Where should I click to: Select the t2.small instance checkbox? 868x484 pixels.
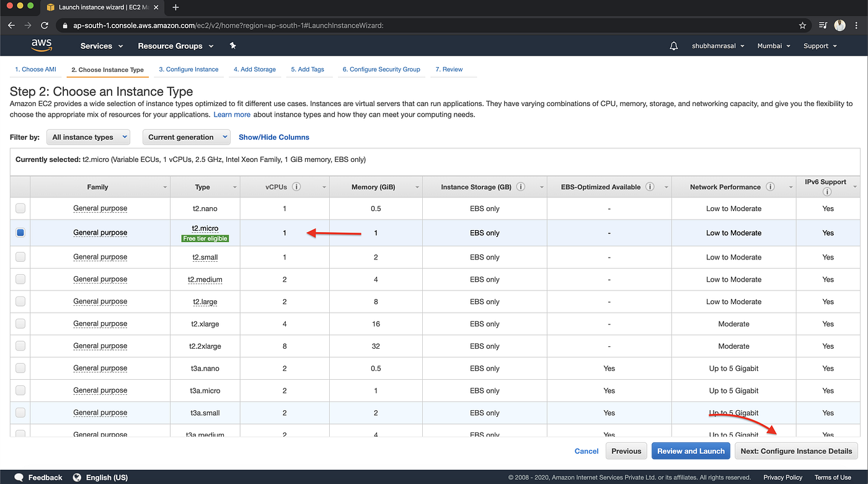(20, 257)
